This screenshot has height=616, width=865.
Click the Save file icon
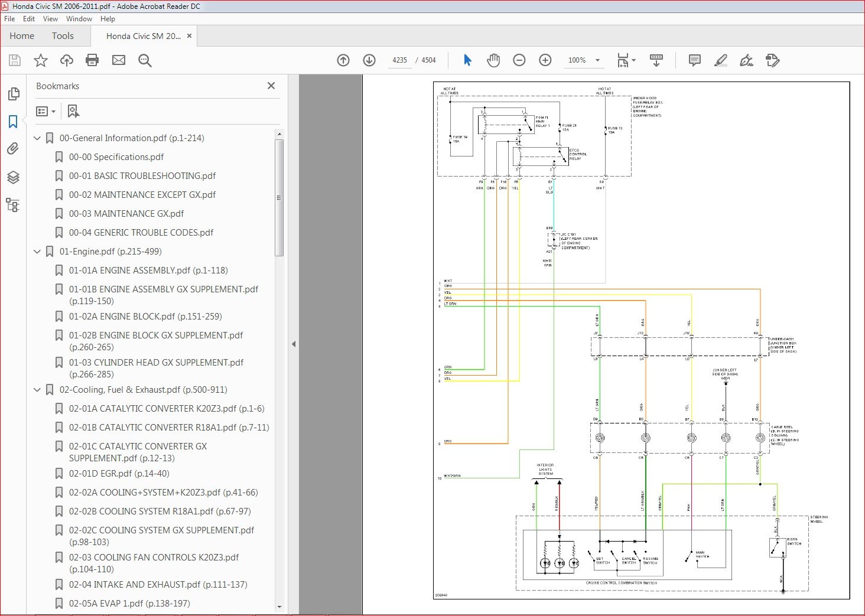pos(15,60)
